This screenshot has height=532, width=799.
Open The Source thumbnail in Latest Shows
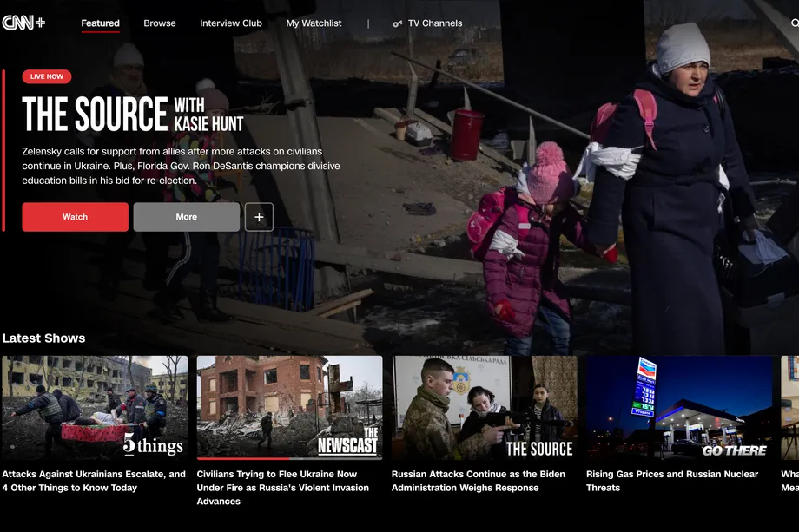click(484, 407)
